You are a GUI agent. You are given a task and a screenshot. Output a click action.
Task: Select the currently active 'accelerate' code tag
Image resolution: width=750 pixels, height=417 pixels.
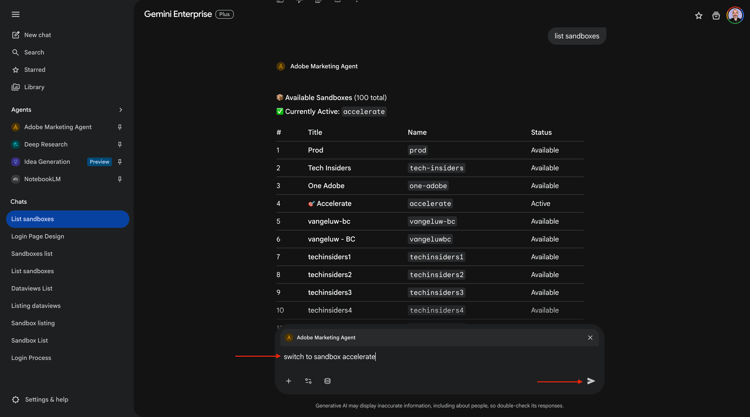point(364,111)
